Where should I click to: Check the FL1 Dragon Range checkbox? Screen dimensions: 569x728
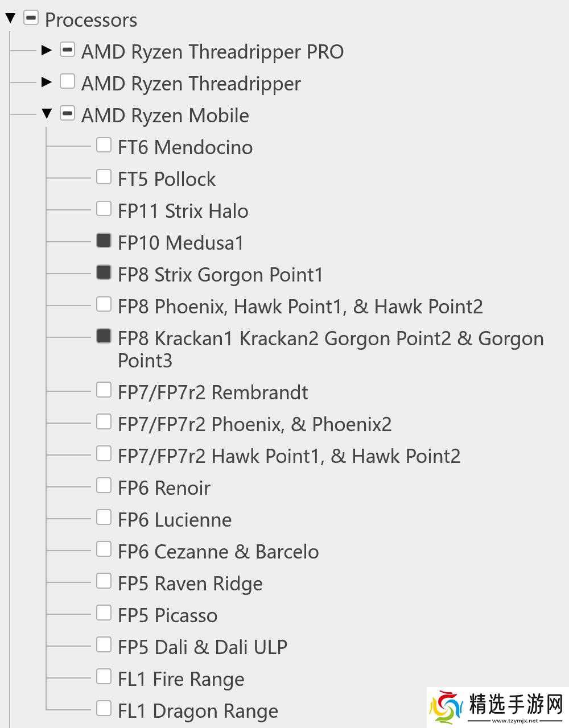coord(104,708)
